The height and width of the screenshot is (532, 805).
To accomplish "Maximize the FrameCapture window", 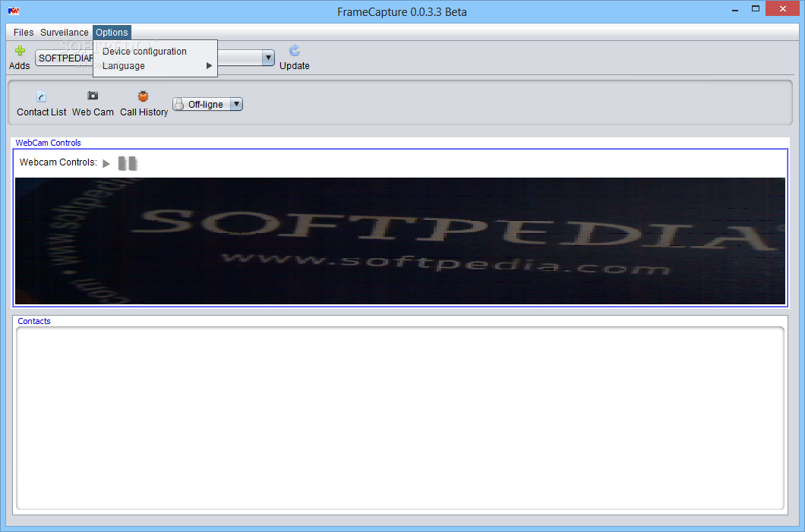I will tap(755, 8).
